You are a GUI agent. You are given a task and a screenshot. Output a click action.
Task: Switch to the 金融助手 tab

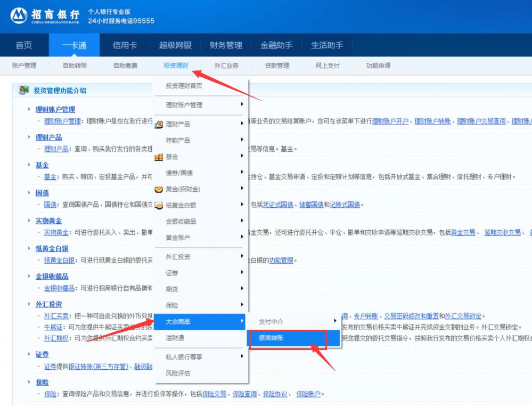(276, 45)
